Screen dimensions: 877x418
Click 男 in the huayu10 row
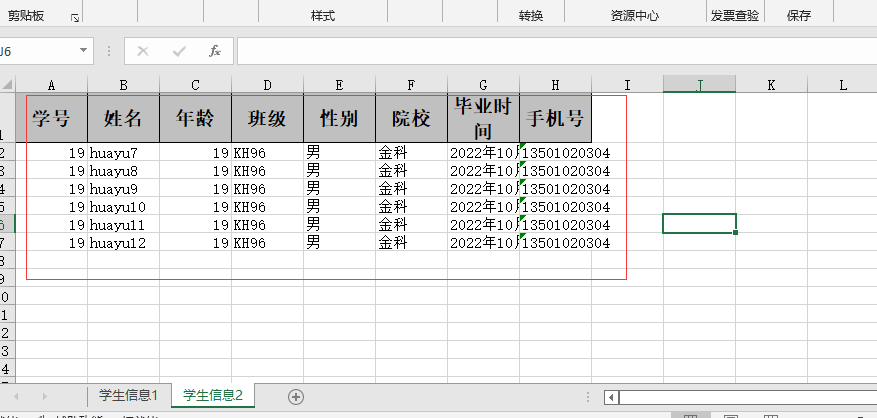339,206
